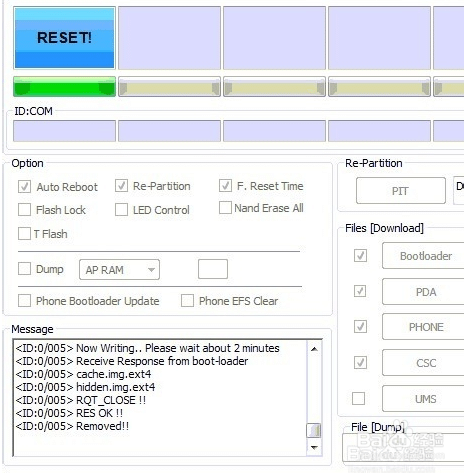Click the 'hidden.img.ext4' log line
This screenshot has width=474, height=473.
85,387
